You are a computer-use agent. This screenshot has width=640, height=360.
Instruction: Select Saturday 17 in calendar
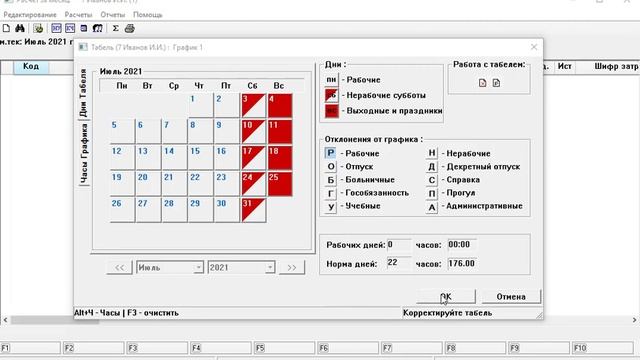pos(253,158)
